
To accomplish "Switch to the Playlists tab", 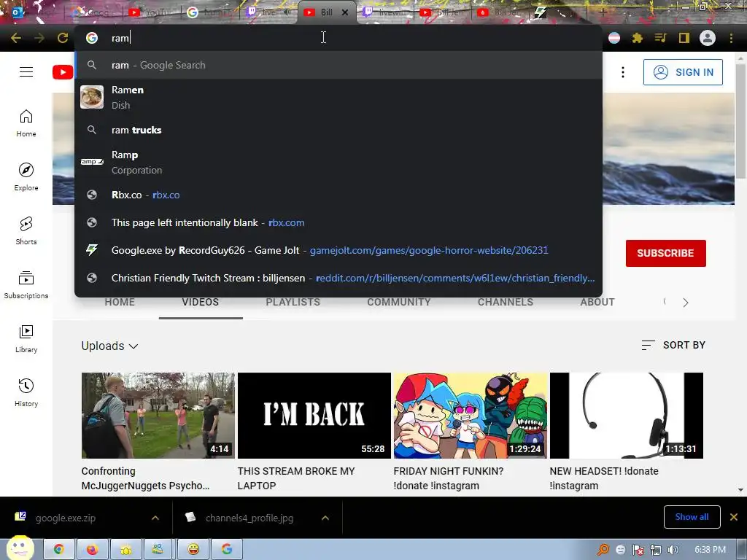I will coord(293,303).
